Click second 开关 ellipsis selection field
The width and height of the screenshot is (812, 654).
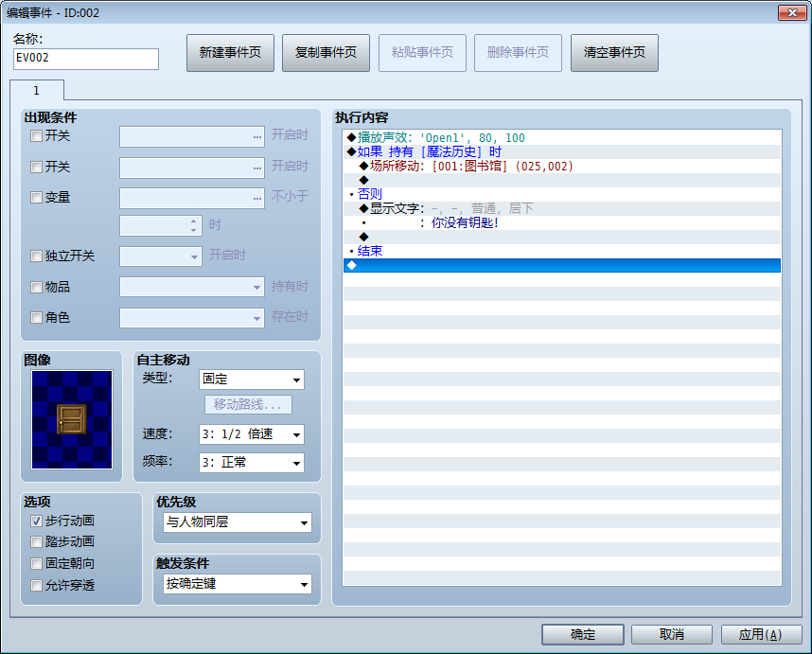tap(192, 168)
